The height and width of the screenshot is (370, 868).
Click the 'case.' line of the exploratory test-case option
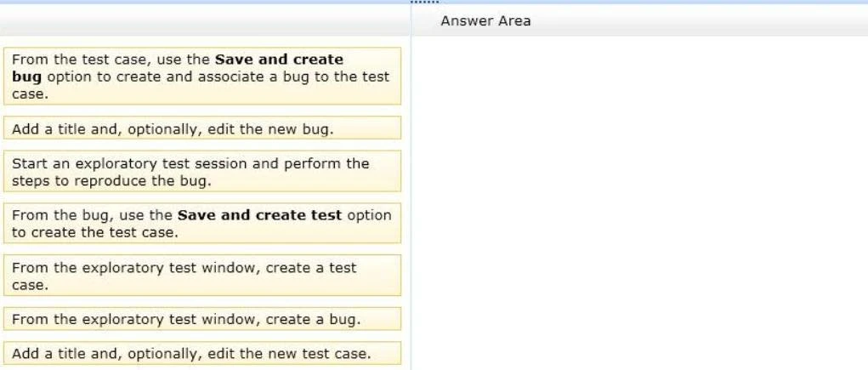(30, 285)
